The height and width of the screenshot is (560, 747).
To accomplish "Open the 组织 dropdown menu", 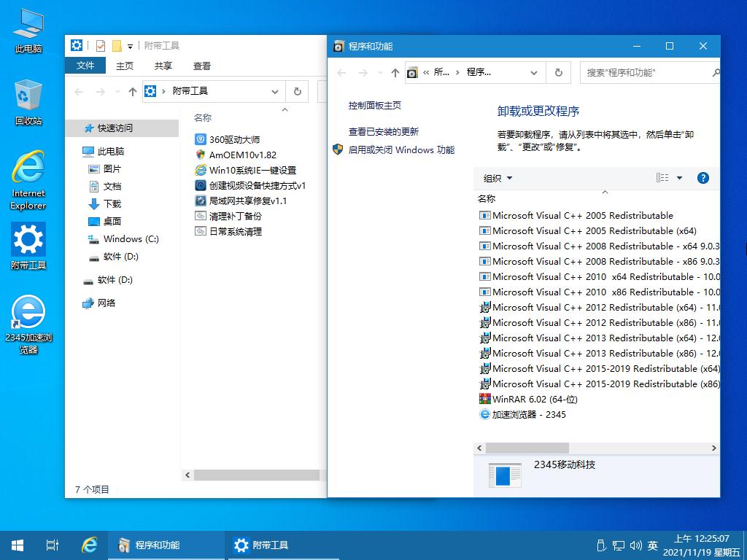I will [498, 178].
